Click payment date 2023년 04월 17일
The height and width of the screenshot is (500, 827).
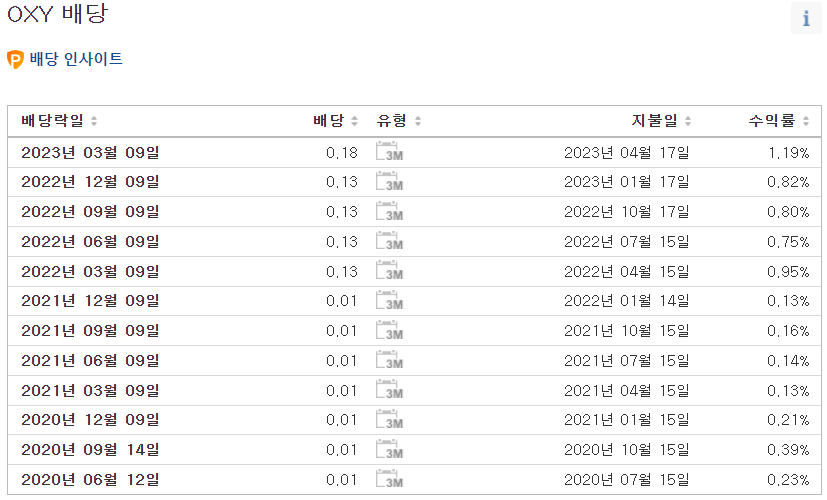pos(627,152)
